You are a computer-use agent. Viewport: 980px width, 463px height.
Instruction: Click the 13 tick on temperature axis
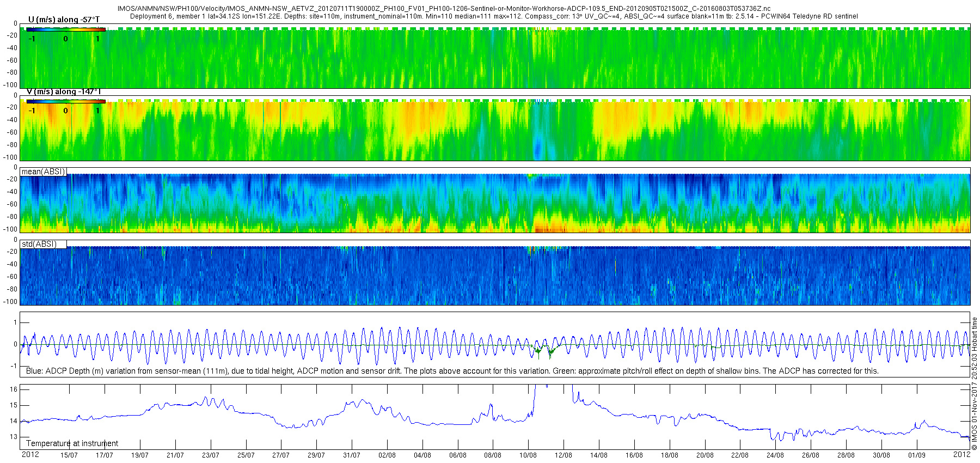(x=14, y=436)
